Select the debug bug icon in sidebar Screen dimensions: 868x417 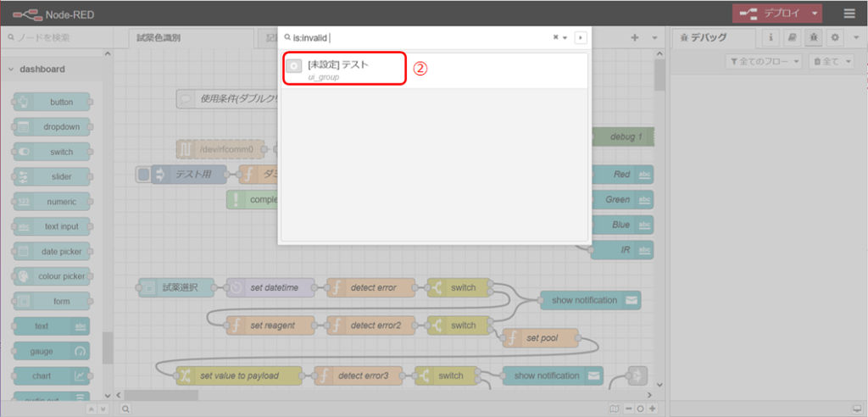pos(813,38)
